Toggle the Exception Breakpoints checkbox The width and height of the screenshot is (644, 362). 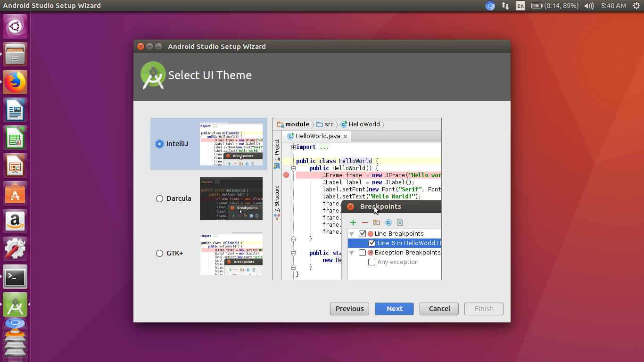pos(363,253)
